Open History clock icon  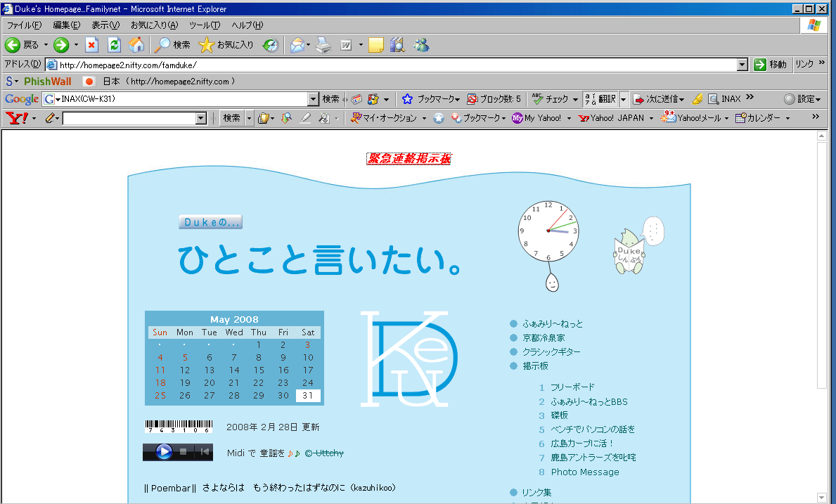point(271,45)
